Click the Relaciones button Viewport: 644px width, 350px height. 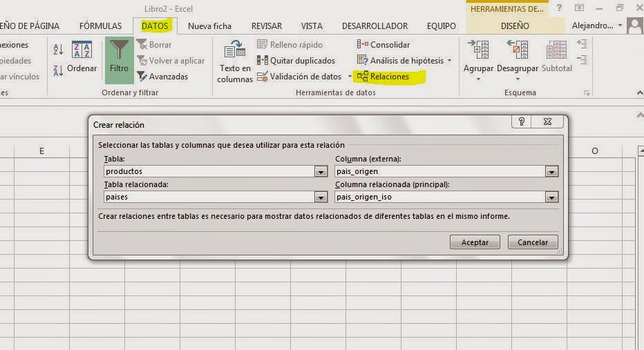tap(383, 77)
